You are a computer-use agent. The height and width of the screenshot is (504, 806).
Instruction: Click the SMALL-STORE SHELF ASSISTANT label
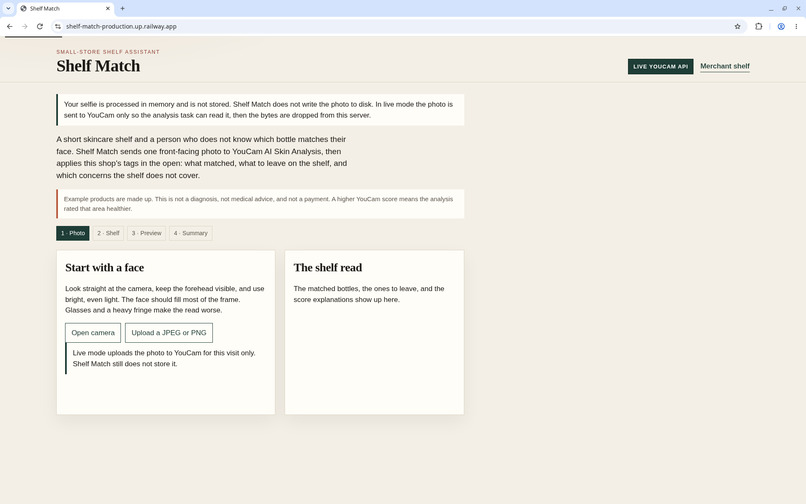point(108,52)
